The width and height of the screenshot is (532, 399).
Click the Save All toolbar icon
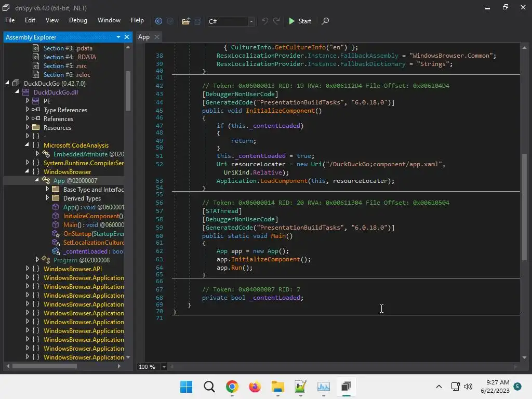197,21
